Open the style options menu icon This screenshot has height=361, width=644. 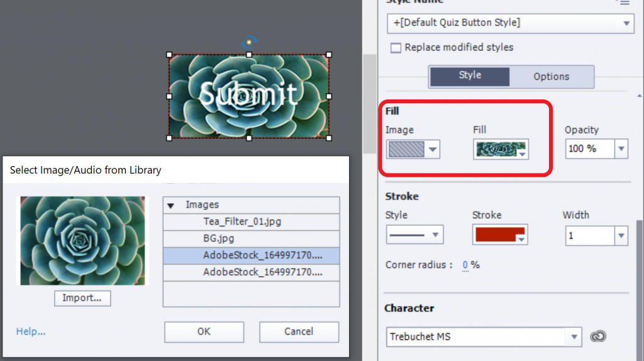[623, 3]
